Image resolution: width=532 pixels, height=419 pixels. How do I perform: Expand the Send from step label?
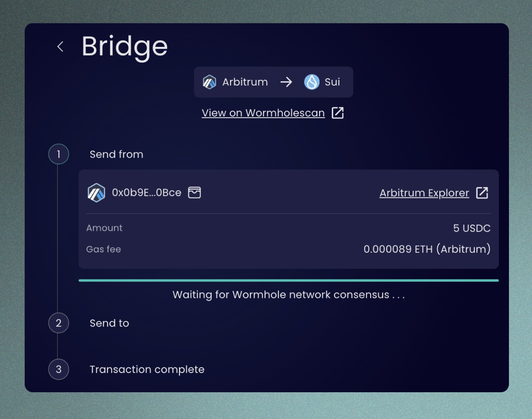coord(117,154)
